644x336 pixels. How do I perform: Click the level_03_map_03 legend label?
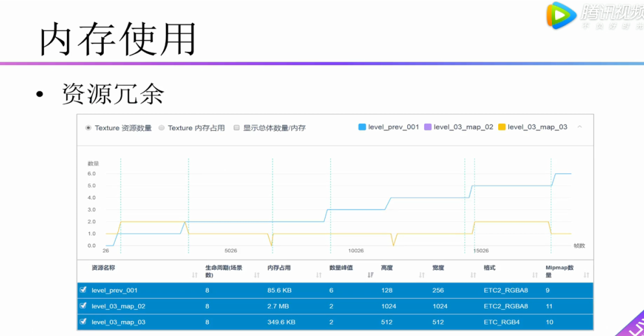pos(537,127)
